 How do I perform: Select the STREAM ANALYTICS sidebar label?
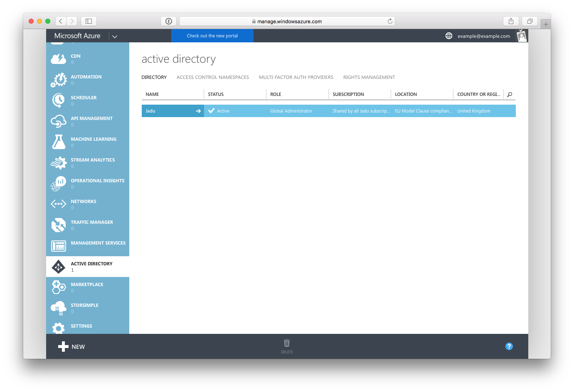click(93, 160)
